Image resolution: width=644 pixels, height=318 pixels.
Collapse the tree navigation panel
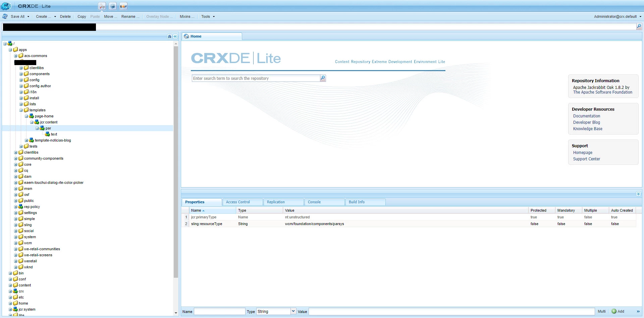tap(175, 36)
